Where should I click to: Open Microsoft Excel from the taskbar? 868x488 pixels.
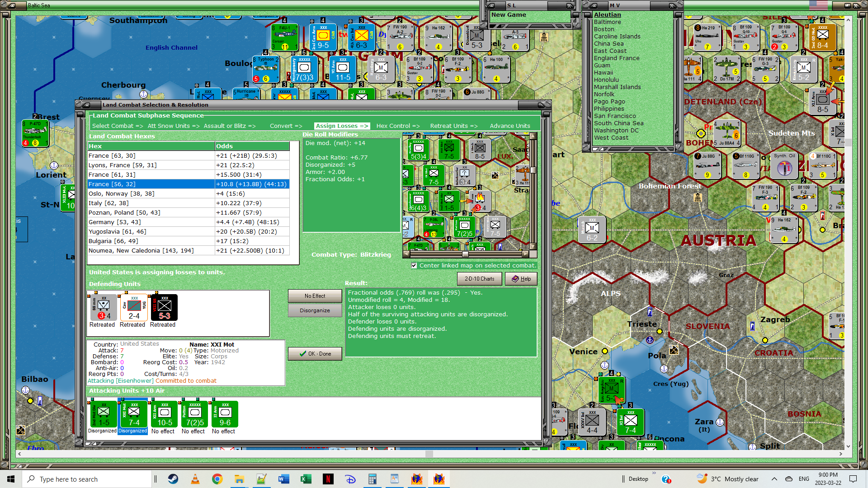pyautogui.click(x=306, y=479)
